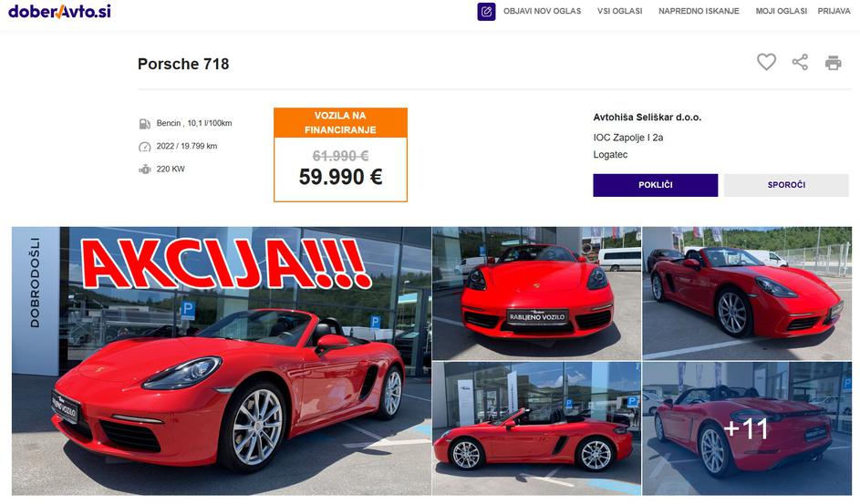Click the engine power icon
This screenshot has width=860, height=504.
(145, 170)
